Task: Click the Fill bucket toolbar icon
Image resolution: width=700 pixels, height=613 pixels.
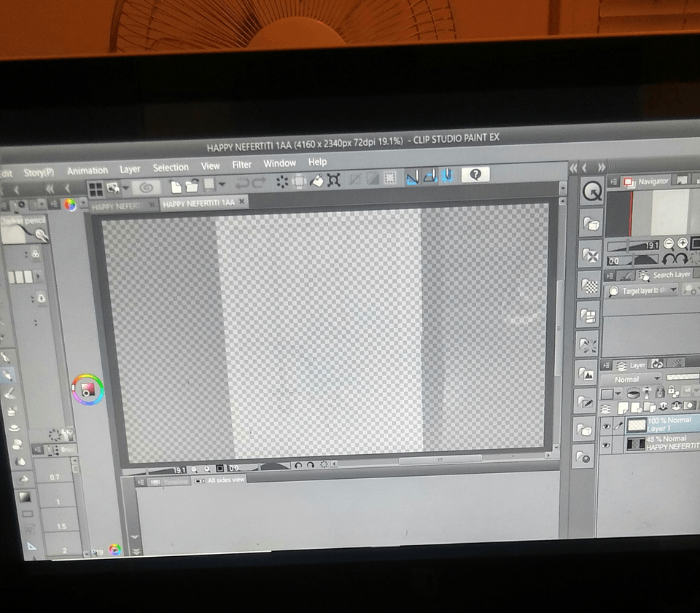Action: (x=316, y=181)
